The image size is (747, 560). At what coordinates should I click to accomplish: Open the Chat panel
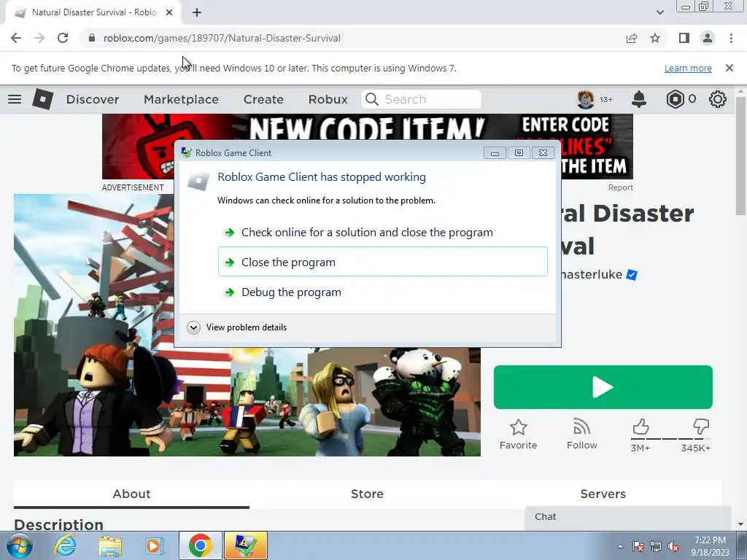click(628, 517)
